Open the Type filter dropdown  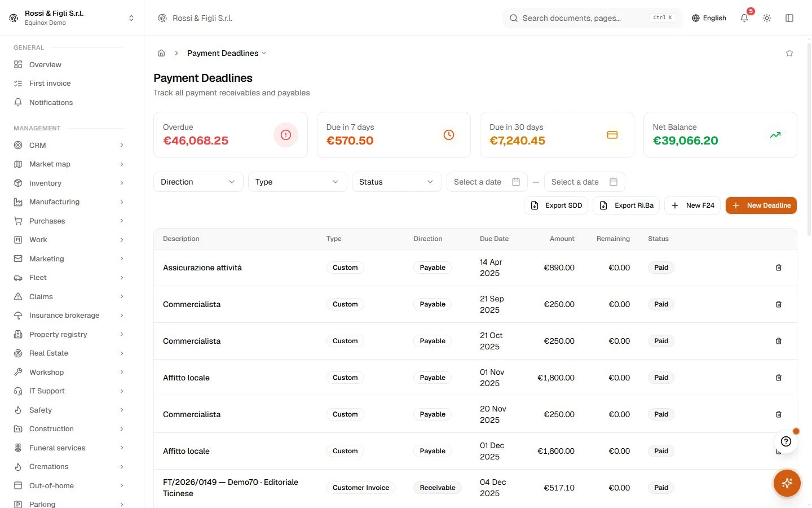click(x=298, y=182)
